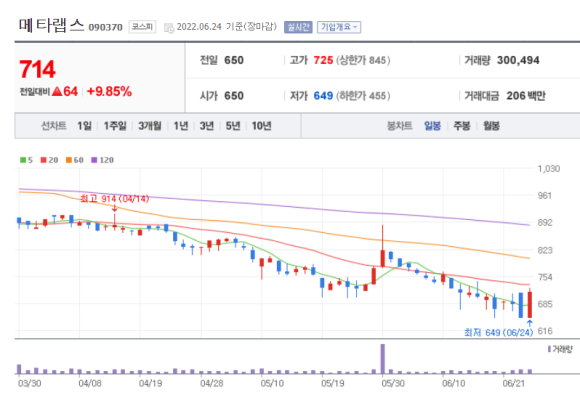
Task: Click the 최고 914 (04/14) high marker
Action: pos(115,199)
